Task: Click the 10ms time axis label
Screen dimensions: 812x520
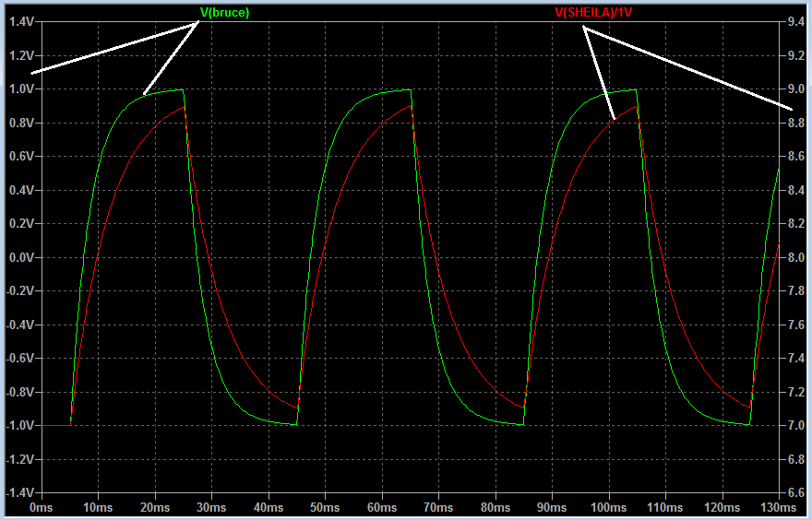Action: coord(98,508)
